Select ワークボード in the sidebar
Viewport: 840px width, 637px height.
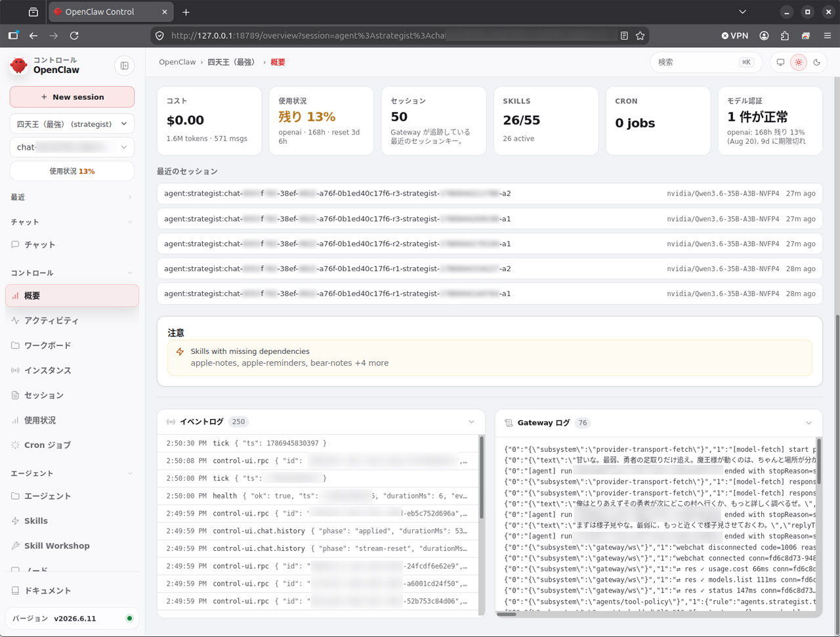(72, 345)
